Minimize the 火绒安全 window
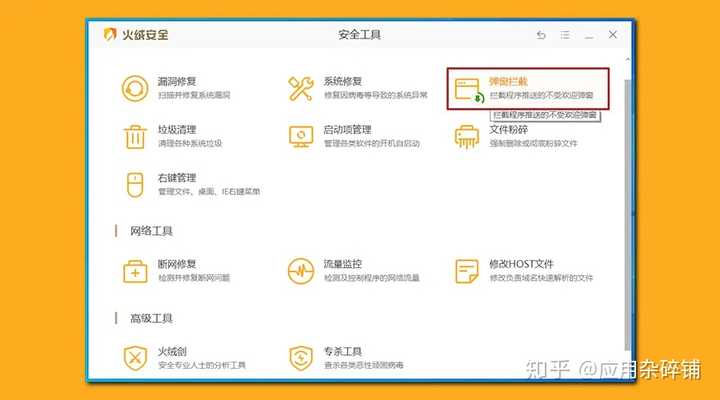720x400 pixels. tap(589, 35)
